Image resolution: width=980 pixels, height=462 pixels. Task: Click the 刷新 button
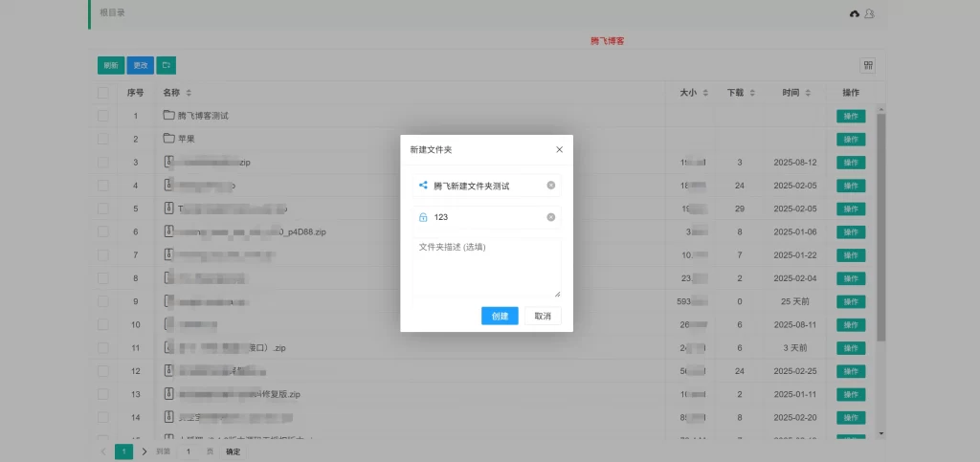(x=111, y=66)
